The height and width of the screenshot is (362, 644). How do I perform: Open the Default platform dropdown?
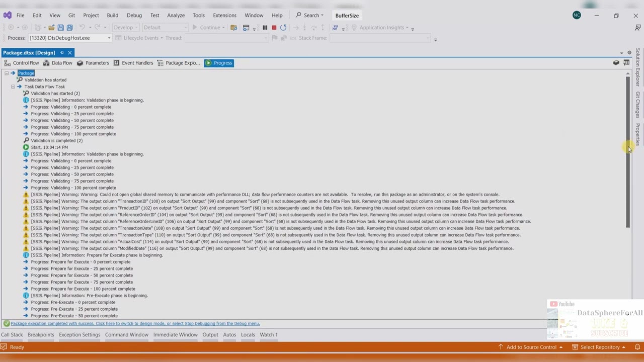tap(165, 28)
